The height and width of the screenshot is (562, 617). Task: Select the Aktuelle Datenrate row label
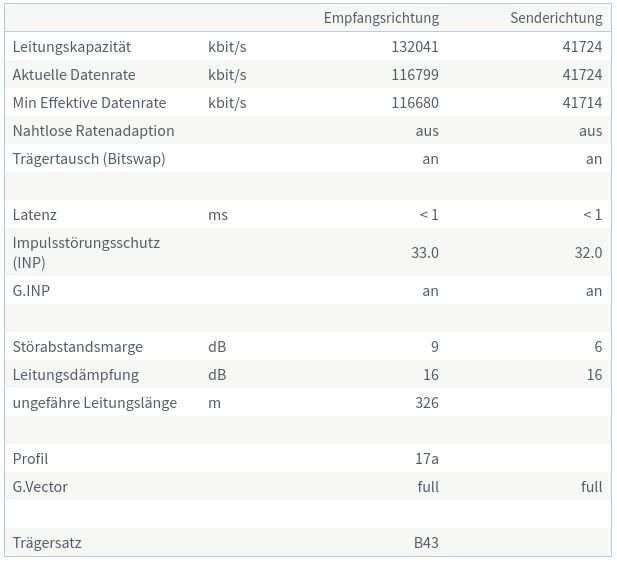tap(74, 74)
